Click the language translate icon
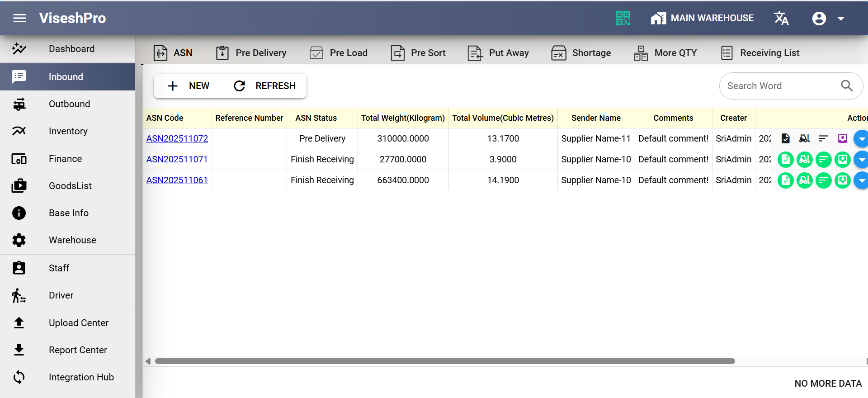This screenshot has height=398, width=868. (781, 18)
